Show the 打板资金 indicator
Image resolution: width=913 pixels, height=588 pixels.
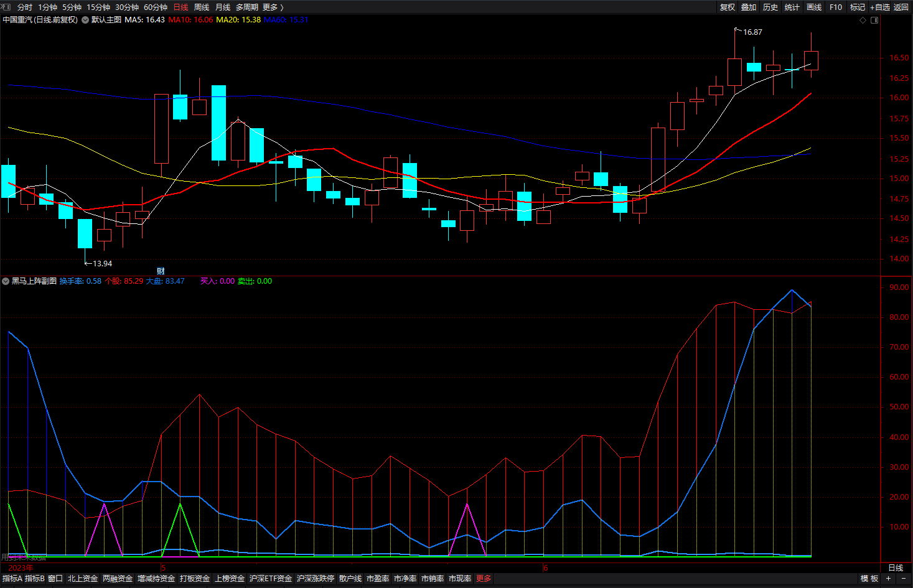pos(195,579)
